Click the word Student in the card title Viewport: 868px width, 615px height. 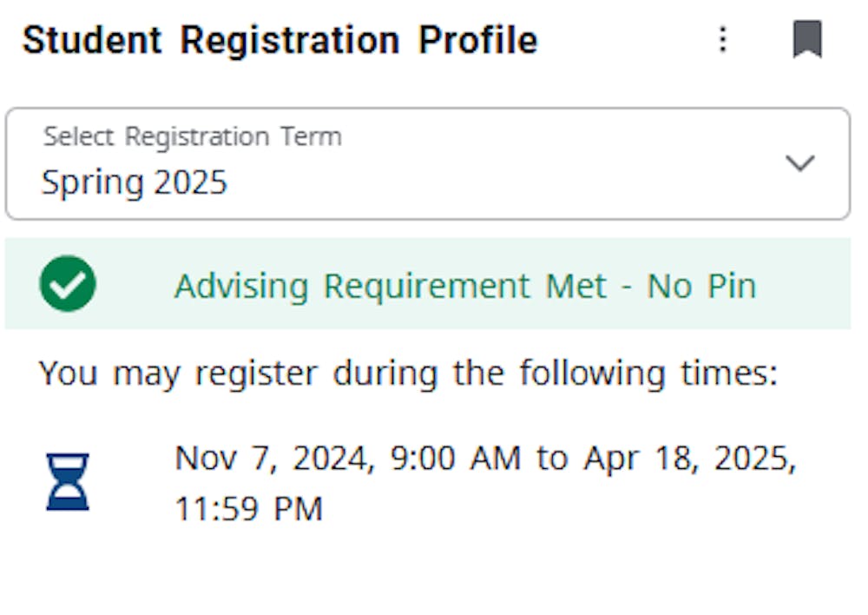92,41
